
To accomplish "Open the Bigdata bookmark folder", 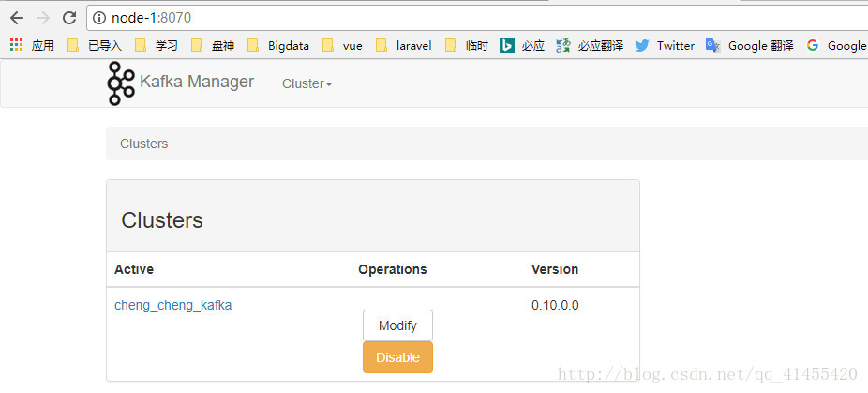I will coord(278,45).
